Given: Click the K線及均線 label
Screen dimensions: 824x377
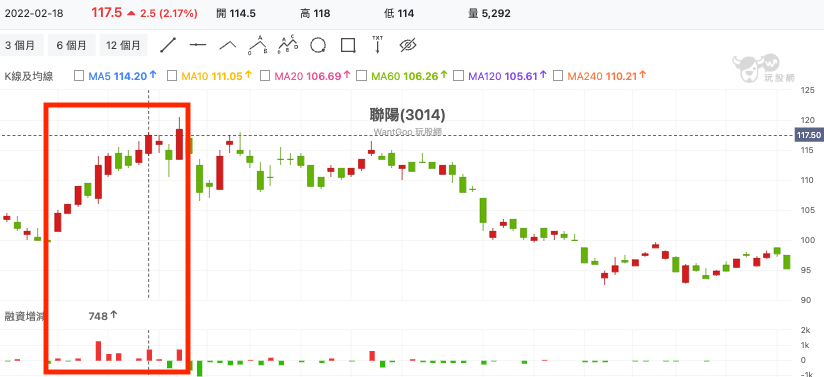Looking at the screenshot, I should (28, 76).
